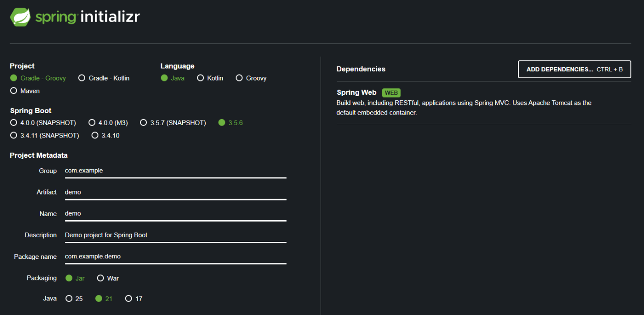
Task: Click the spring initializr wordmark
Action: [87, 17]
